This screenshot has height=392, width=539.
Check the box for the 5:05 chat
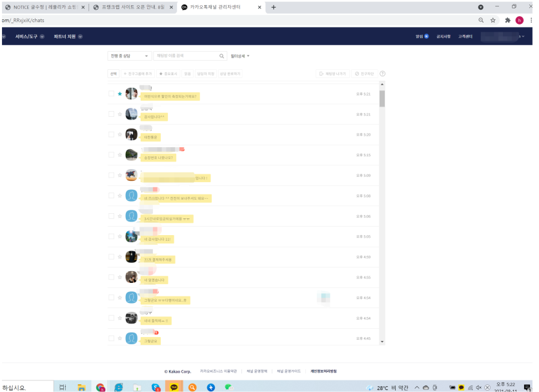coord(112,236)
